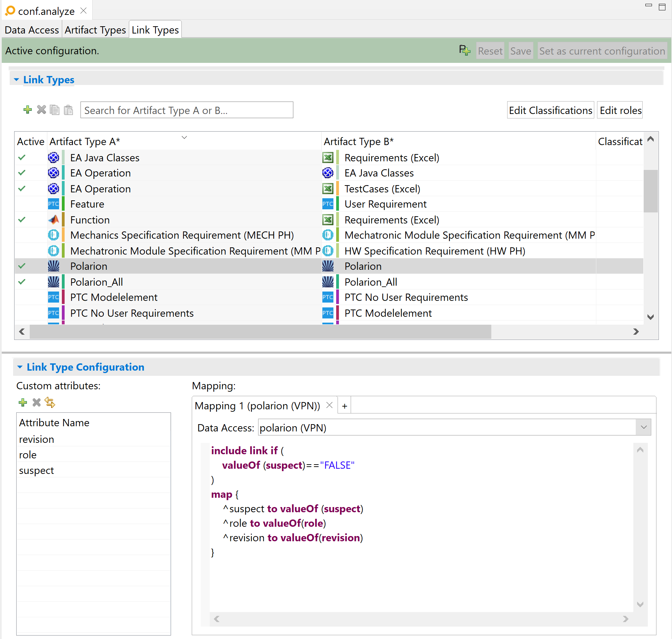This screenshot has height=639, width=672.
Task: Click the Artifact Type A sort arrow
Action: point(184,137)
